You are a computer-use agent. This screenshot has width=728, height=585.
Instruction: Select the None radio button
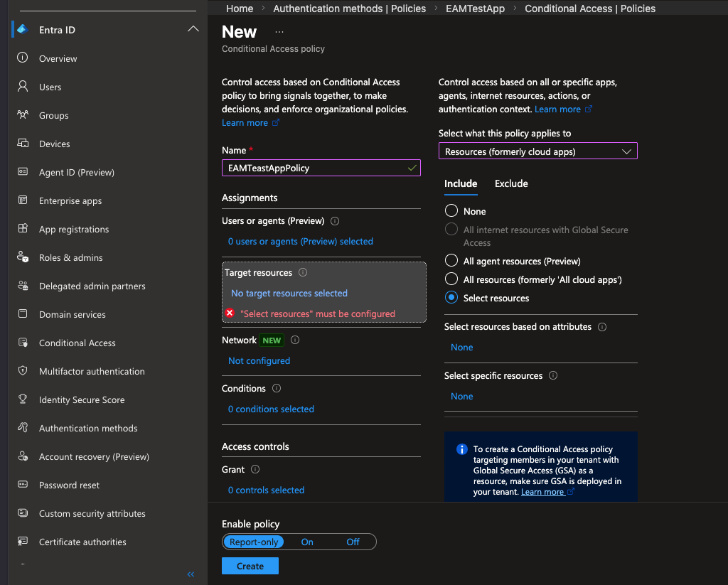pos(451,211)
